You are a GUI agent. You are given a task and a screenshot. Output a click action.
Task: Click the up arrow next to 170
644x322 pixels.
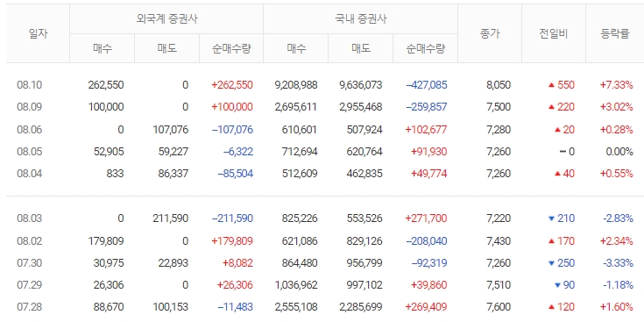coord(552,241)
